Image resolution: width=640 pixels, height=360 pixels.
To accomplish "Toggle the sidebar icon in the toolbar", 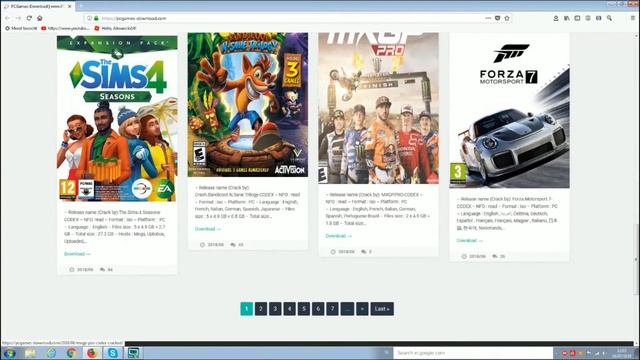I will (577, 18).
